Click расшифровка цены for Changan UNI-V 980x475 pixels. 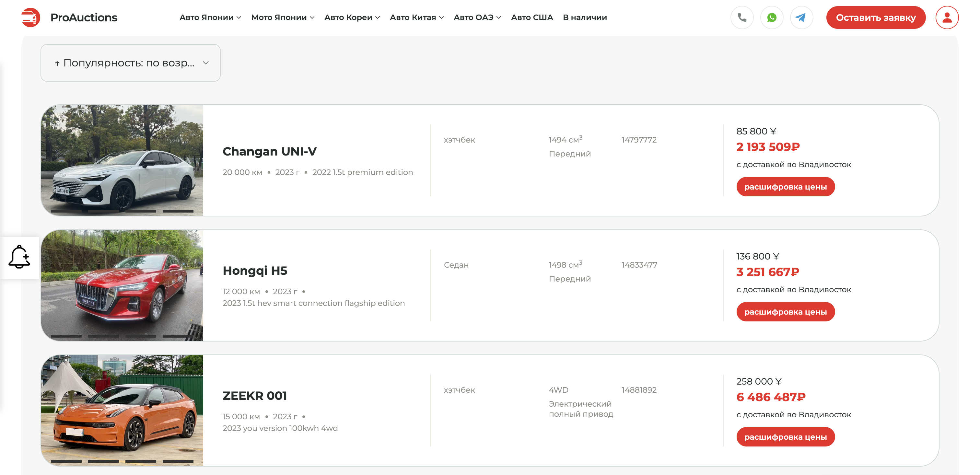click(x=785, y=187)
